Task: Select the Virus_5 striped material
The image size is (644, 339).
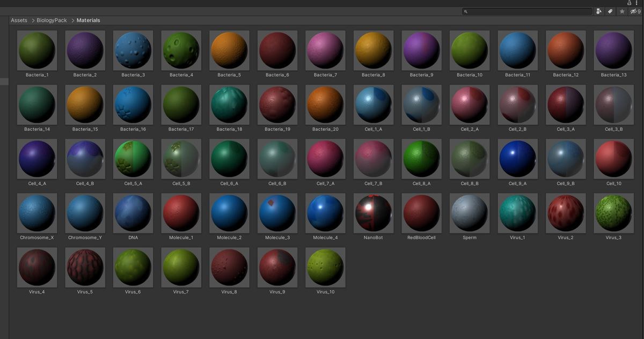Action: tap(85, 267)
